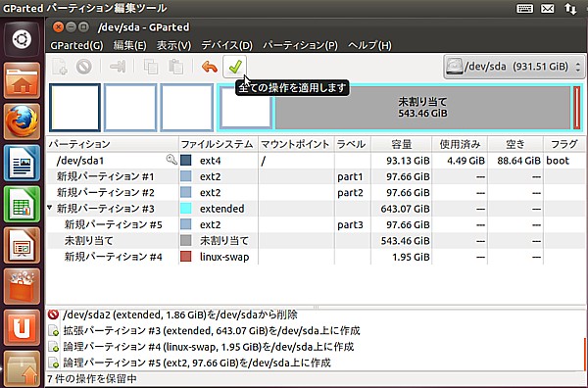Apply all operations with green checkmark
This screenshot has width=588, height=388.
(235, 67)
